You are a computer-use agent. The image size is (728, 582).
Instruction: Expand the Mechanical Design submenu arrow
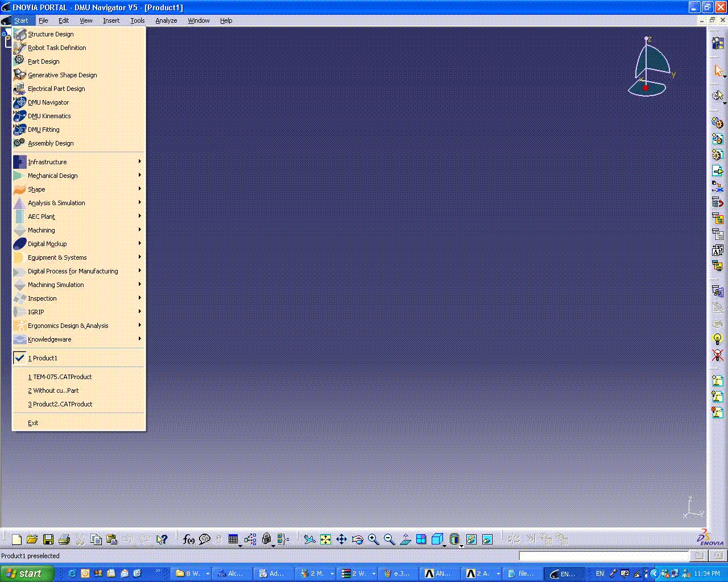139,175
